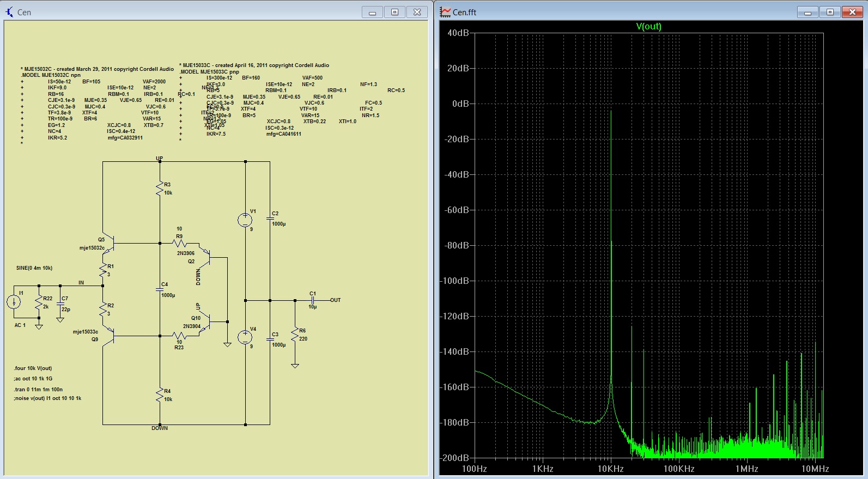Click the 22p value of C7

point(66,310)
